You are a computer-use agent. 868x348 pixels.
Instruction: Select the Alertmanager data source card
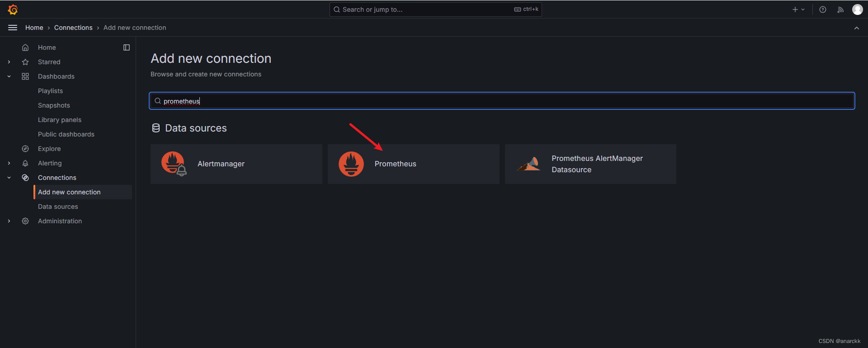236,164
